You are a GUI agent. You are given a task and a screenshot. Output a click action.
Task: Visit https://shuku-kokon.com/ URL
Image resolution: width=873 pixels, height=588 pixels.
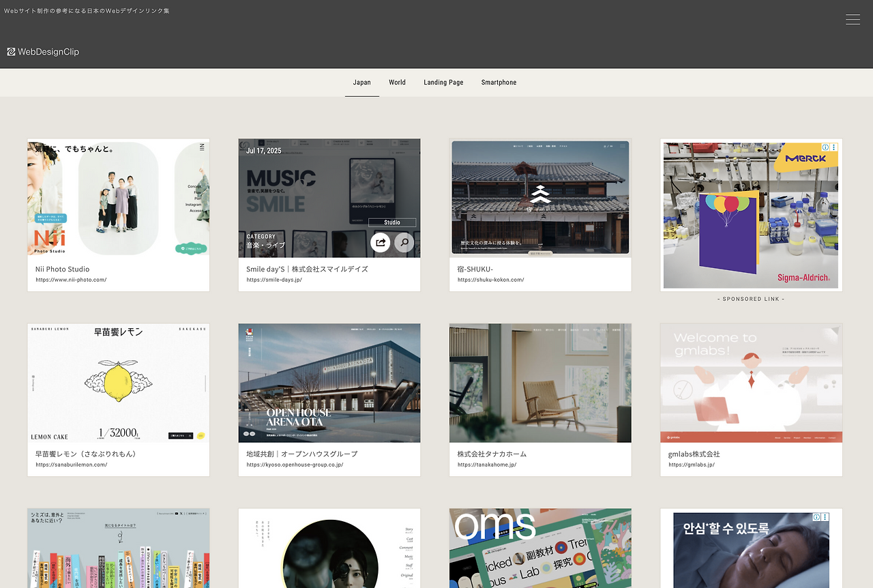pos(491,280)
